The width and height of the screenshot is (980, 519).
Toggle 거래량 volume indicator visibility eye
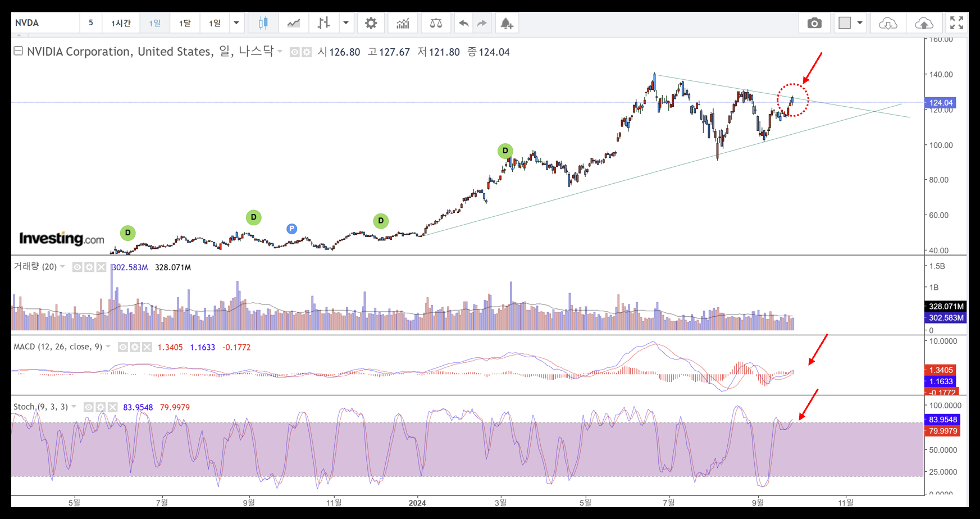(78, 267)
